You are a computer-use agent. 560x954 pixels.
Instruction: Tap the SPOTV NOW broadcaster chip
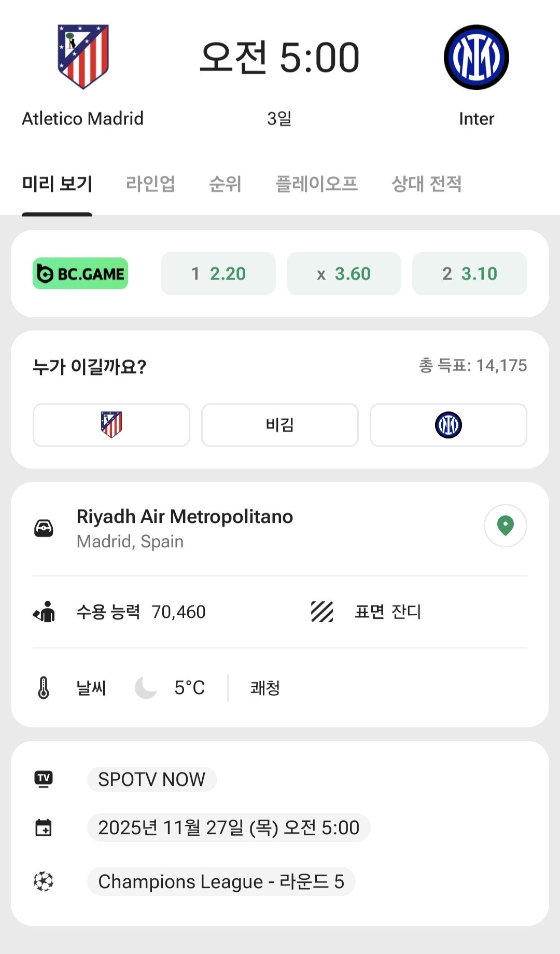tap(151, 779)
